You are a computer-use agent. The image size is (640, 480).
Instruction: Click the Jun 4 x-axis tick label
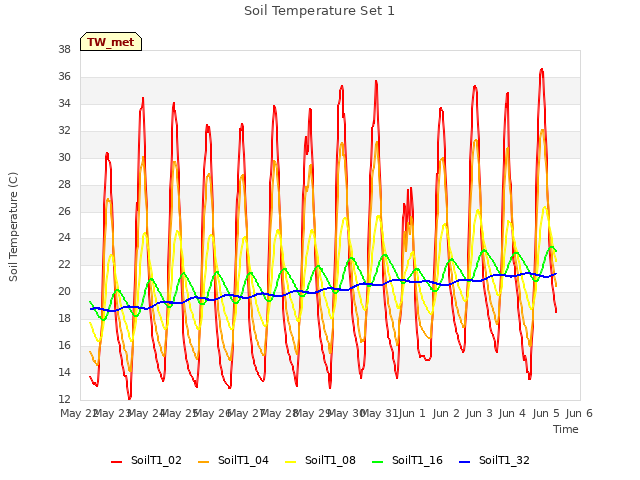(x=512, y=413)
